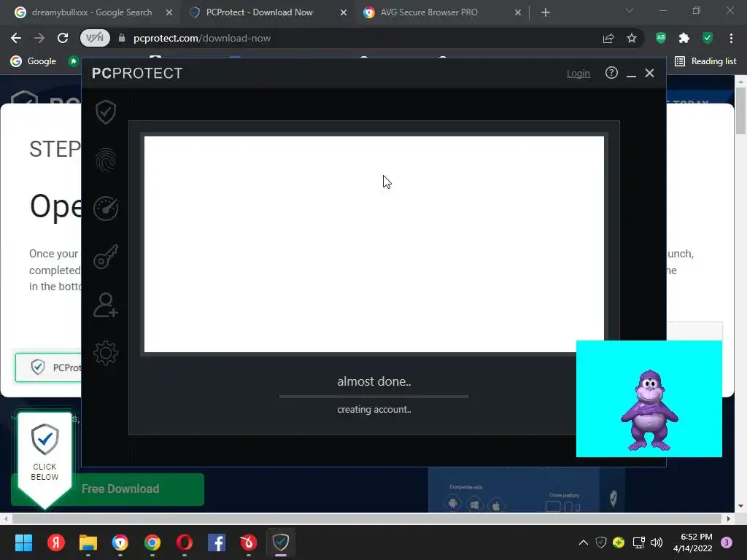The image size is (747, 560).
Task: Click the scroll right arrow of horizontal scrollbar
Action: (x=729, y=518)
